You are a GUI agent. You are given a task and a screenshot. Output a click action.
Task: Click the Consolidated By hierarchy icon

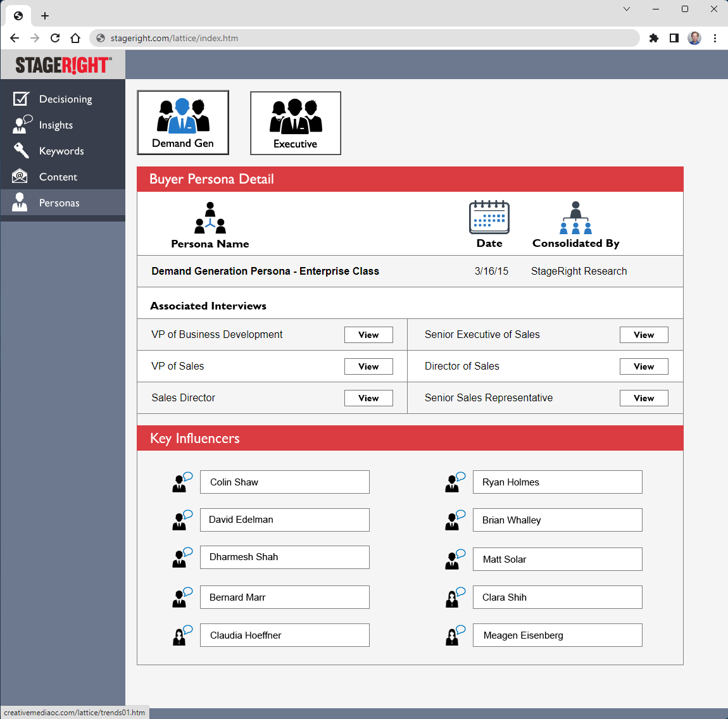click(x=575, y=217)
